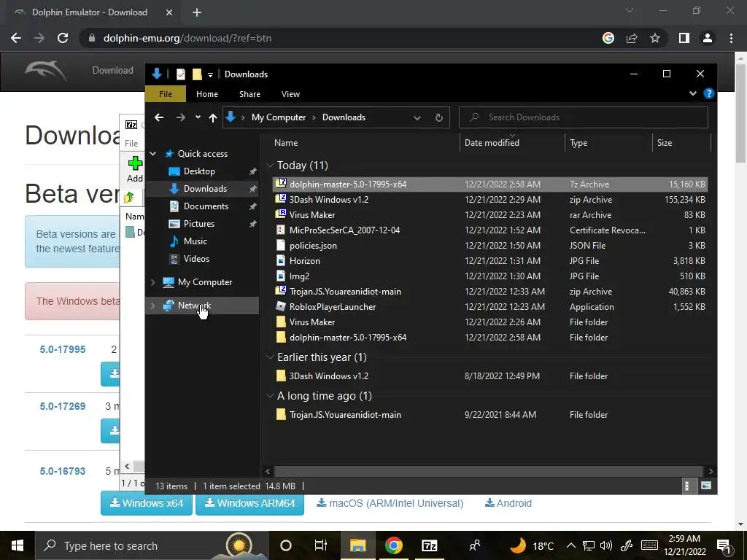Show hidden system tray icons
This screenshot has width=747, height=560.
pos(570,545)
